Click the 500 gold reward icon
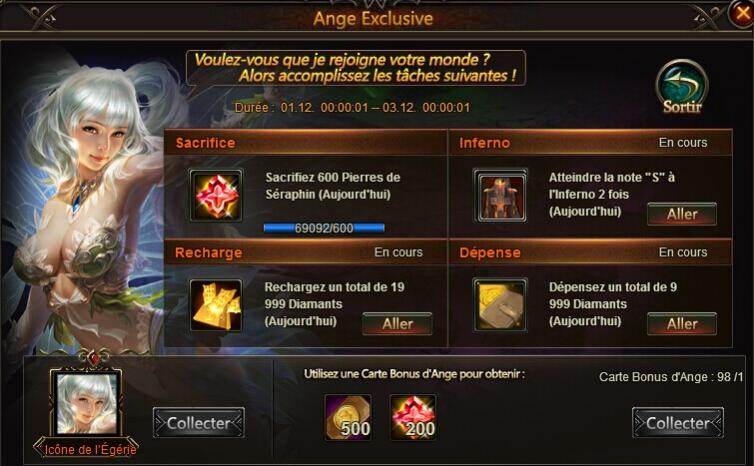Viewport: 754px width, 466px height. [x=348, y=417]
